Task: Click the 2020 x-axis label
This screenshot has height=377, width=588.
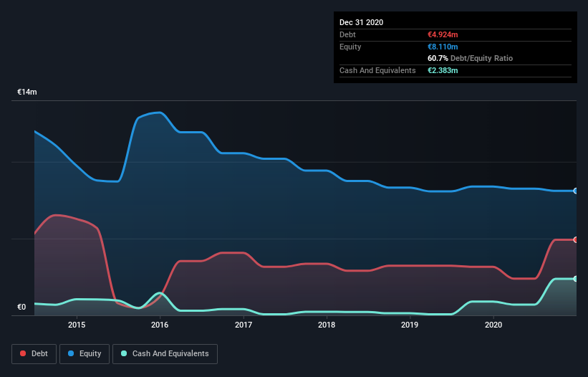Action: [x=493, y=325]
